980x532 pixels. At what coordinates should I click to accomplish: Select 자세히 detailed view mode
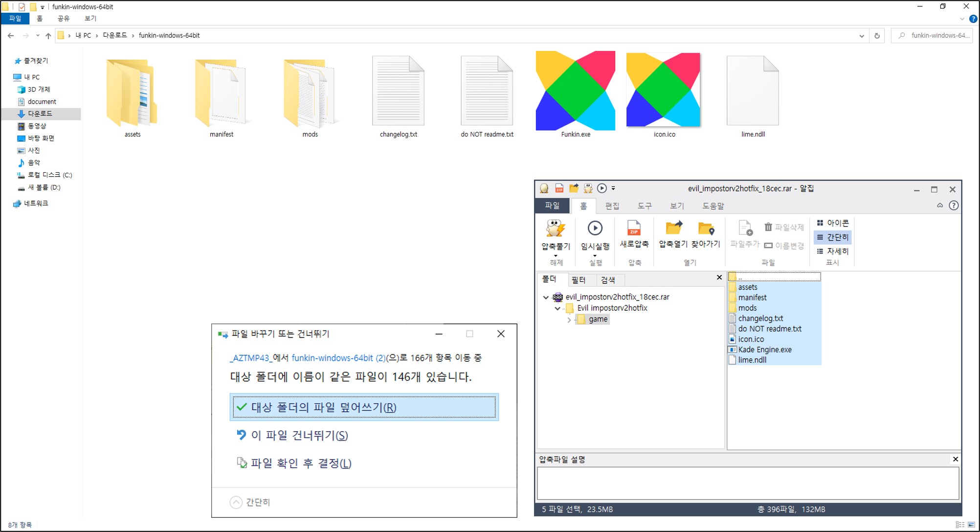833,251
